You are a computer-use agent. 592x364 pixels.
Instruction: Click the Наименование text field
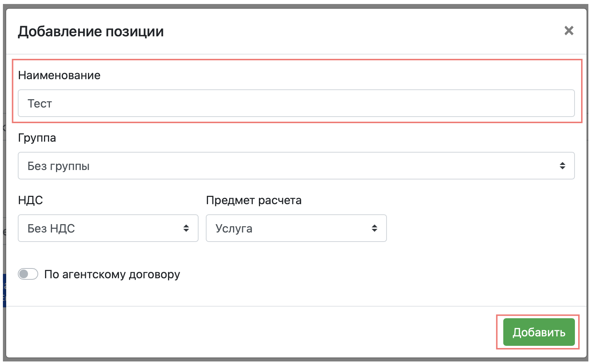coord(296,104)
